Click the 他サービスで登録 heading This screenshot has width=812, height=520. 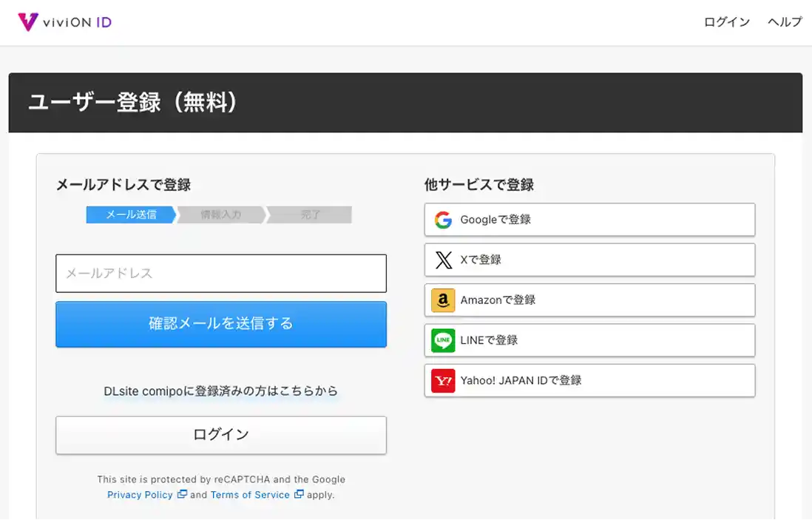click(x=479, y=185)
